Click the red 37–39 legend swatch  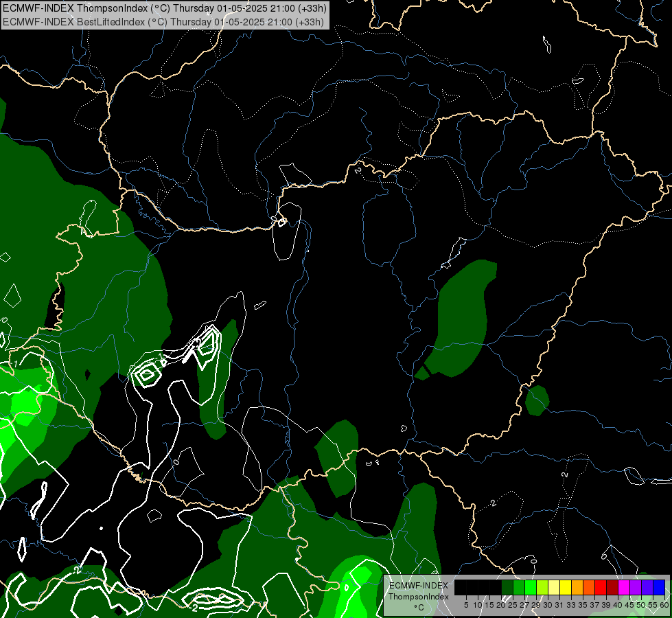point(601,588)
